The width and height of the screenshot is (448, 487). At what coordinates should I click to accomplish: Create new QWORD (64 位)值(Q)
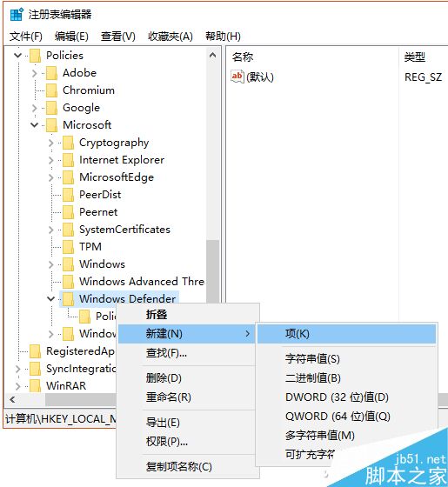347,417
